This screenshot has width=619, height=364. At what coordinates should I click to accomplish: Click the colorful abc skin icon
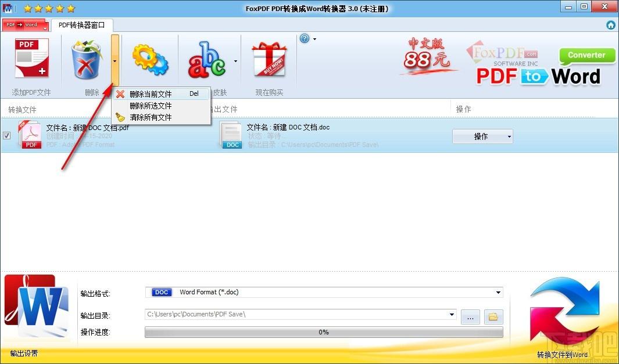[206, 59]
